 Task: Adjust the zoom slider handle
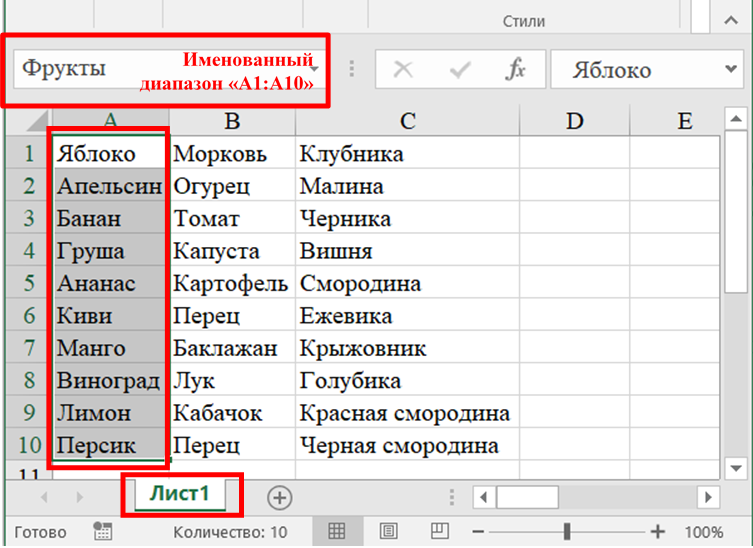(x=567, y=531)
